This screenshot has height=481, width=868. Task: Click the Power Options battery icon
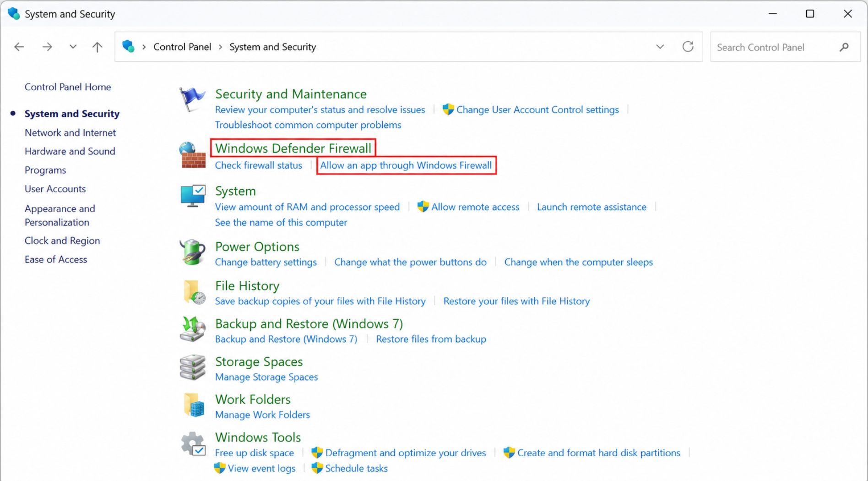pos(193,252)
